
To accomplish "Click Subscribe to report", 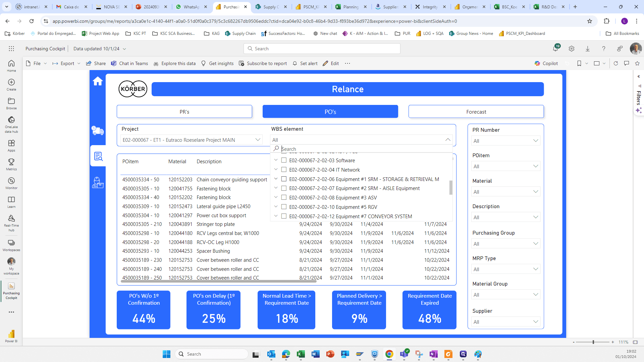I will [x=263, y=63].
